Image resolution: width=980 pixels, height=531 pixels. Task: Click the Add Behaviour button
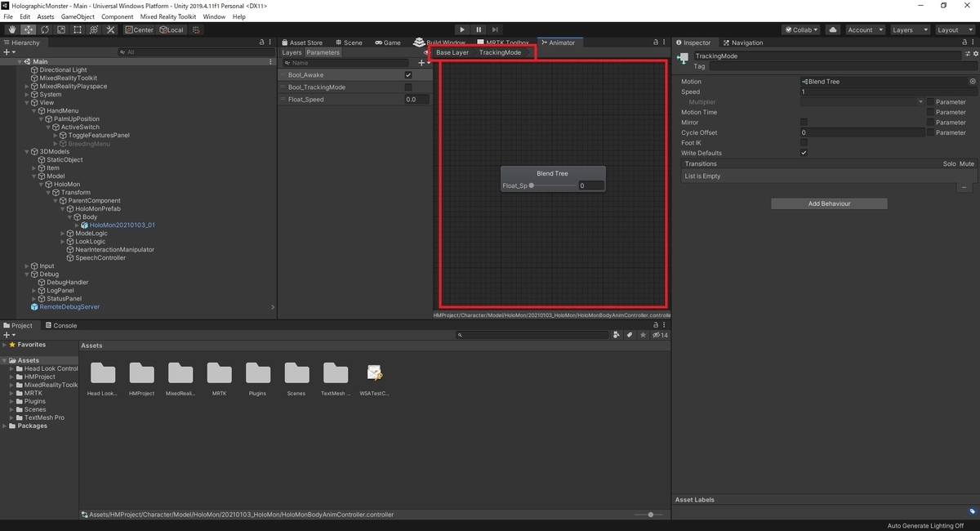click(x=829, y=203)
